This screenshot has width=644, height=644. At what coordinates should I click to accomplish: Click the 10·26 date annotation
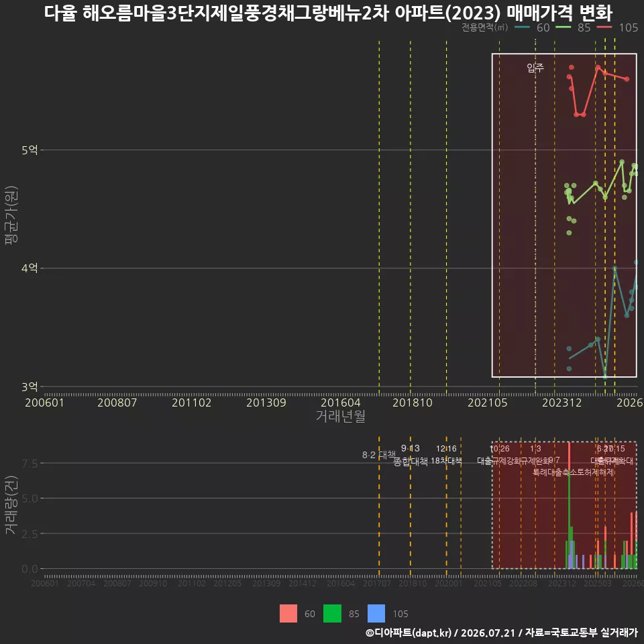pyautogui.click(x=499, y=449)
